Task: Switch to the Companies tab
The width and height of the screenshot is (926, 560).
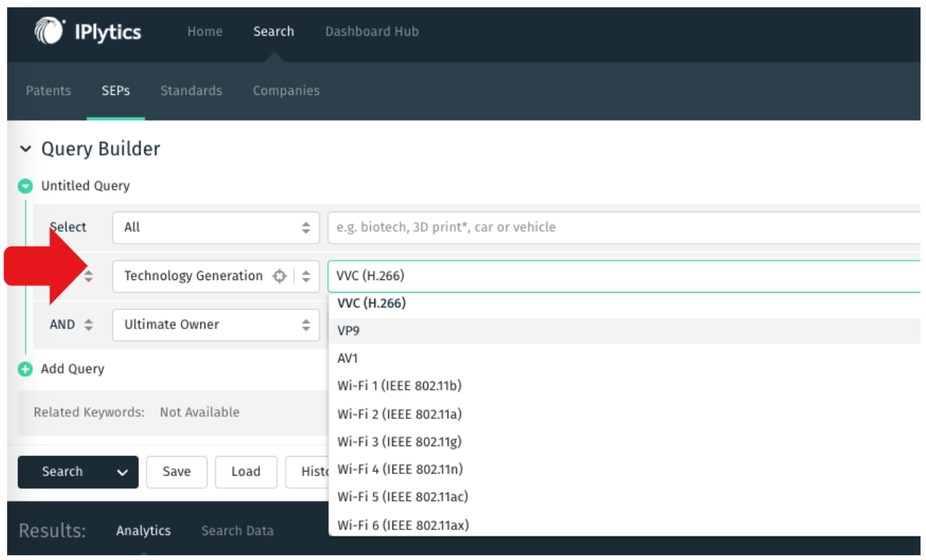Action: pyautogui.click(x=286, y=91)
